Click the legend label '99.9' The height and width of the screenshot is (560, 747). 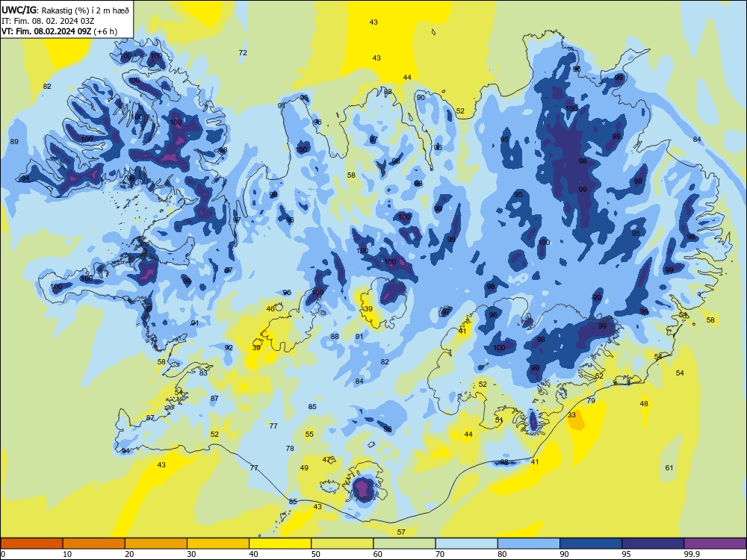pyautogui.click(x=692, y=554)
